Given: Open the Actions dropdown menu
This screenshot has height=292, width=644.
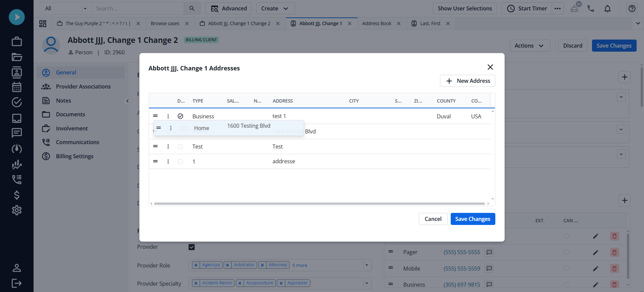Looking at the screenshot, I should click(x=530, y=46).
